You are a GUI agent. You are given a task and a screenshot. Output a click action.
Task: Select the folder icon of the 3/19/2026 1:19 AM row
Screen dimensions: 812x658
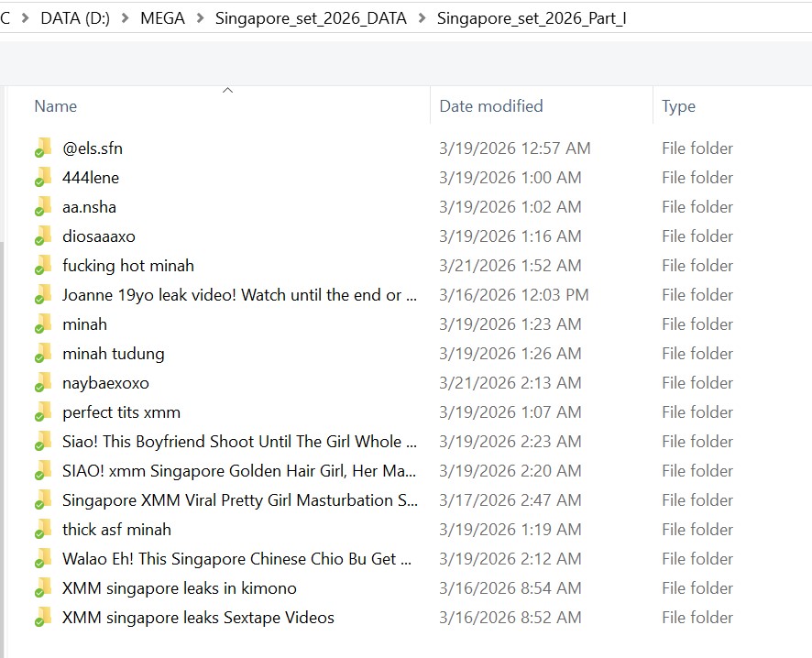pyautogui.click(x=43, y=529)
